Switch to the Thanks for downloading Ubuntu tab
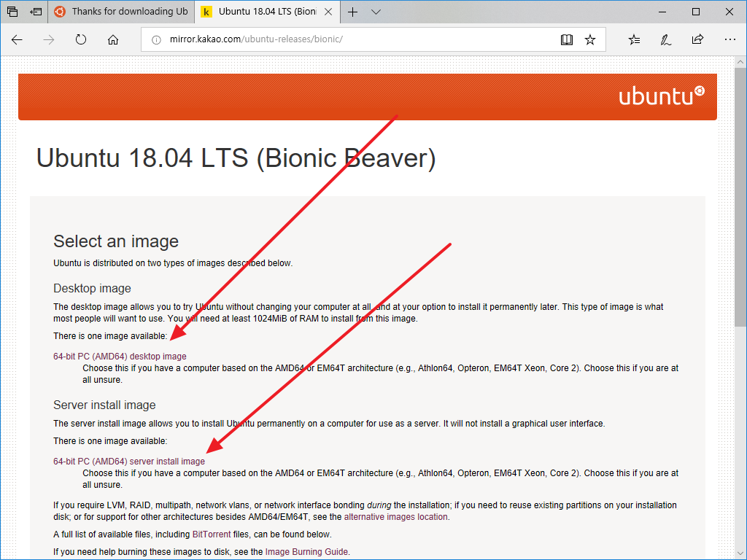 tap(121, 12)
